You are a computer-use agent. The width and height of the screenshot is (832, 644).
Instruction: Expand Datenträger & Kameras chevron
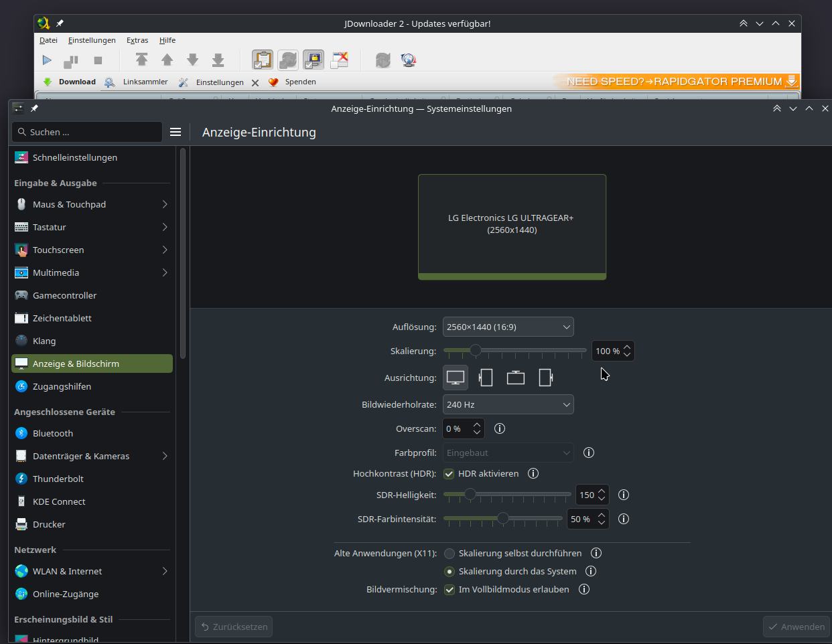[x=165, y=456]
